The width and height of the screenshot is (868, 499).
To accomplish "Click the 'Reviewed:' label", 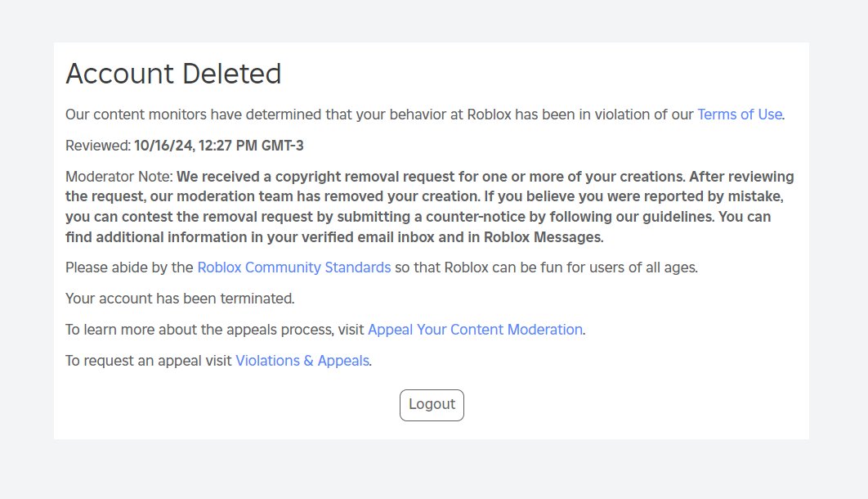I will pos(98,146).
